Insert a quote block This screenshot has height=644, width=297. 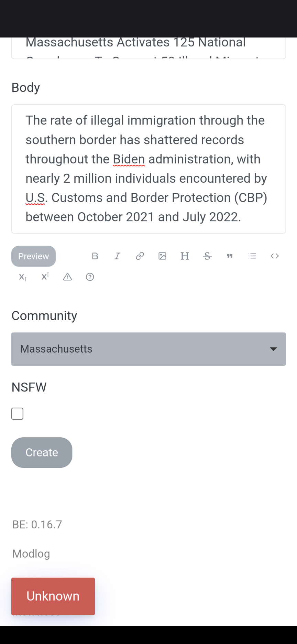[230, 256]
